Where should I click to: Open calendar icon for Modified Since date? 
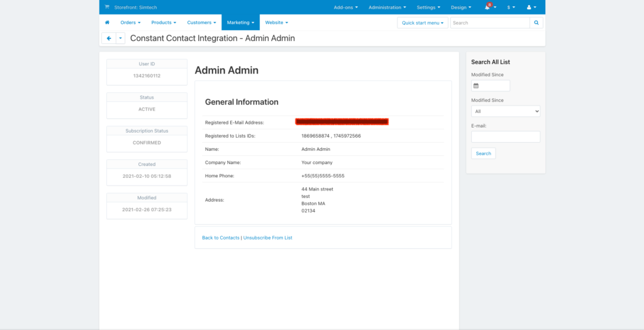476,85
